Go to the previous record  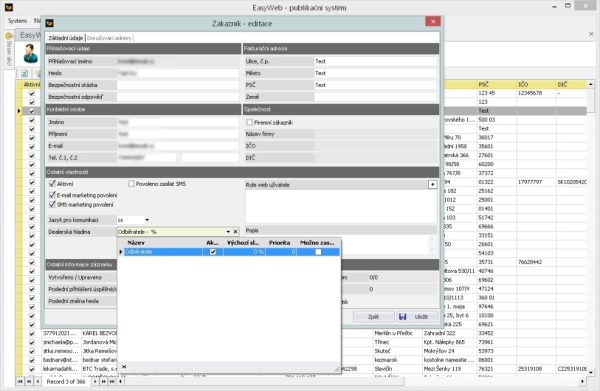38,381
